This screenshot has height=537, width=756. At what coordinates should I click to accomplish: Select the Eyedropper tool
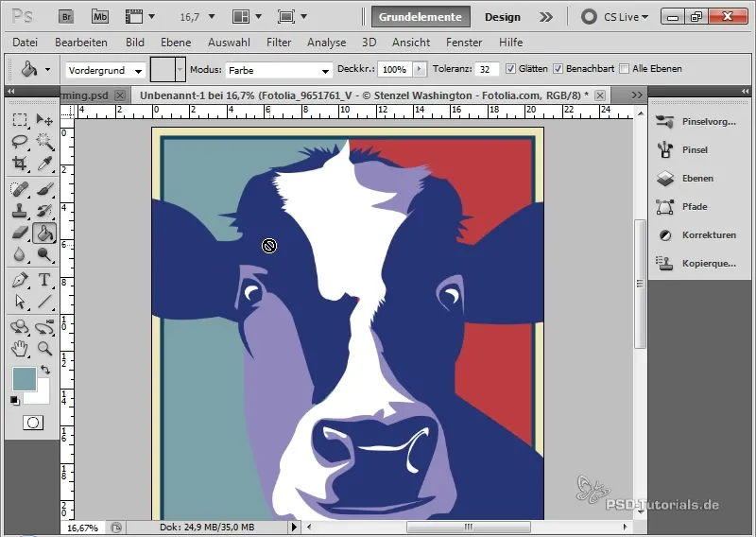click(44, 164)
